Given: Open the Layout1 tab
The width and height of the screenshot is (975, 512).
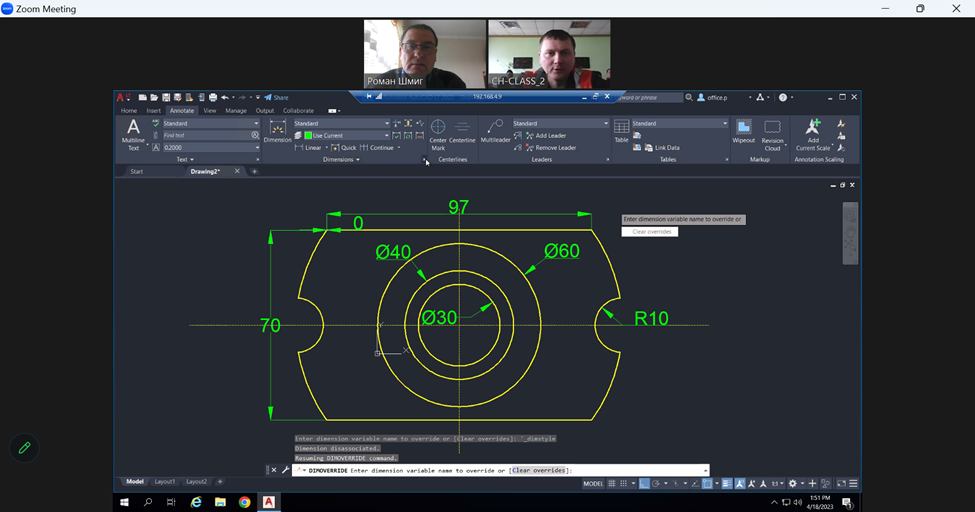Looking at the screenshot, I should tap(164, 481).
